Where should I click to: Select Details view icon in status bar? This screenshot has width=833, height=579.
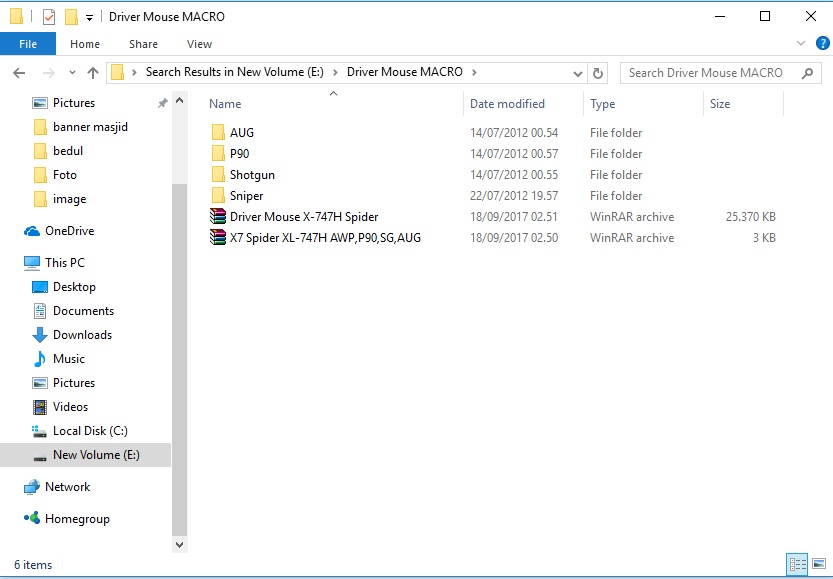tap(797, 564)
